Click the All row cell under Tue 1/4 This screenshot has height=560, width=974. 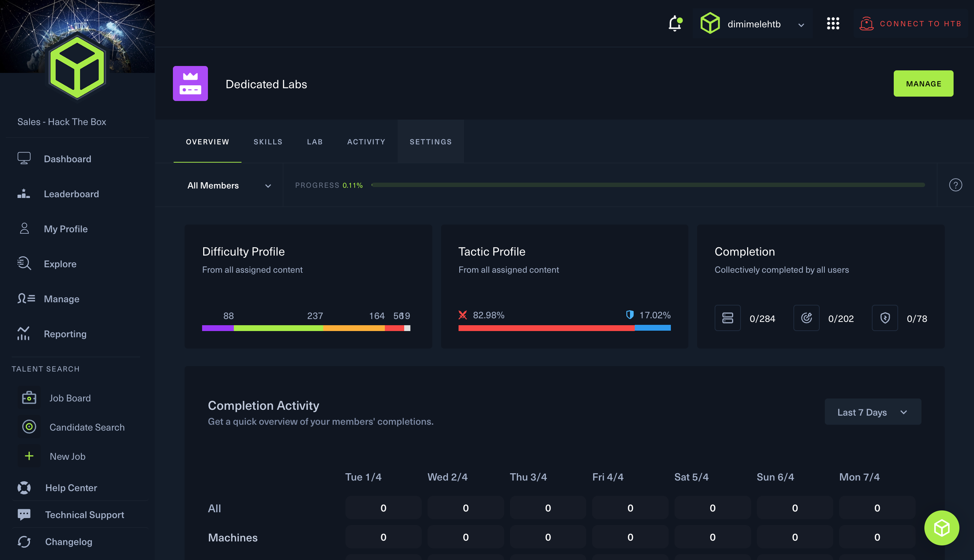tap(383, 508)
